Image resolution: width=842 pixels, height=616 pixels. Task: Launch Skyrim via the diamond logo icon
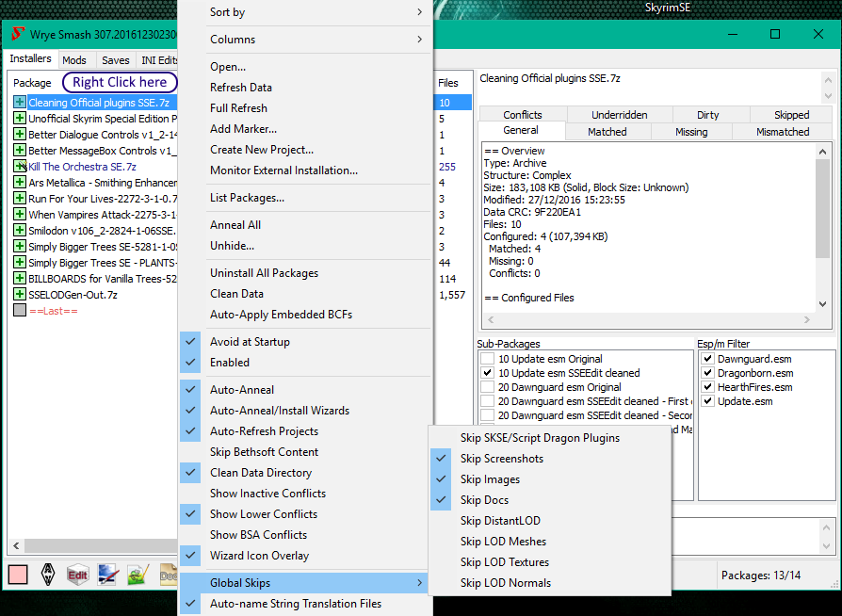(47, 574)
